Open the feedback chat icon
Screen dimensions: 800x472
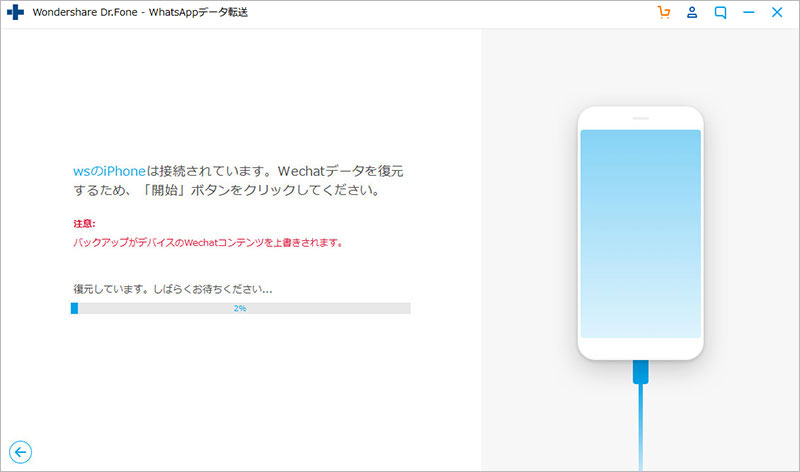720,12
